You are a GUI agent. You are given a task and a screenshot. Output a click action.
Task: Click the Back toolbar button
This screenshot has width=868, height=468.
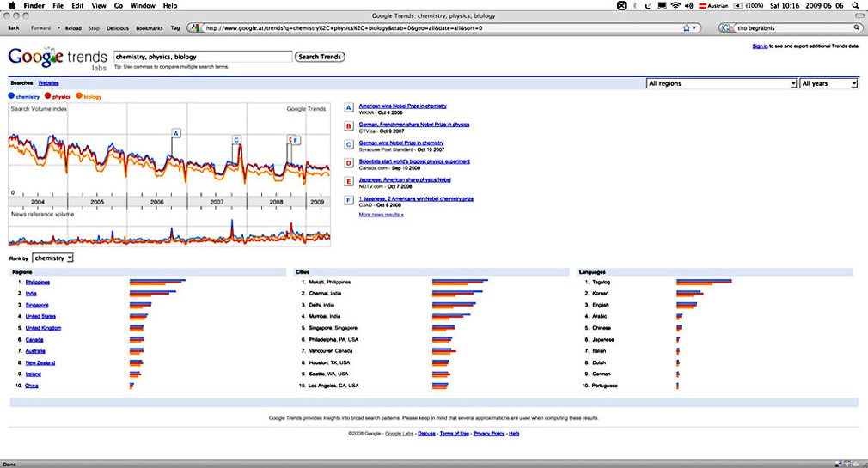(x=14, y=27)
